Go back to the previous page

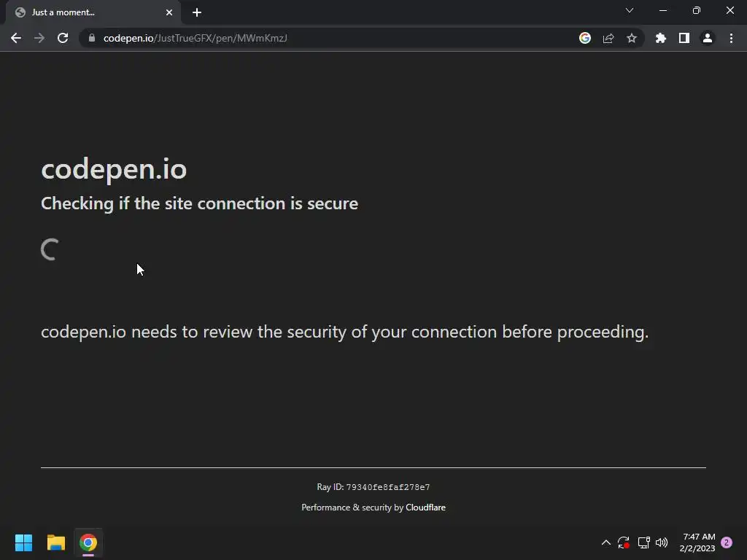pyautogui.click(x=16, y=38)
